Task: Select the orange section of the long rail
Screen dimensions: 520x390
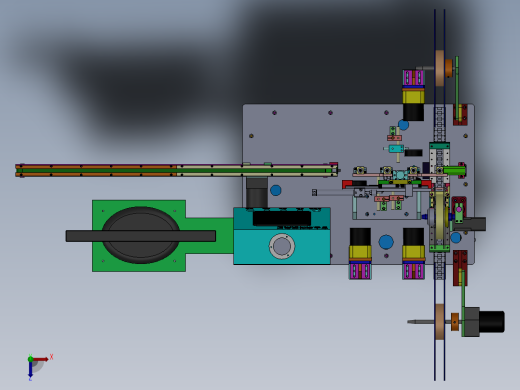Action: click(96, 170)
